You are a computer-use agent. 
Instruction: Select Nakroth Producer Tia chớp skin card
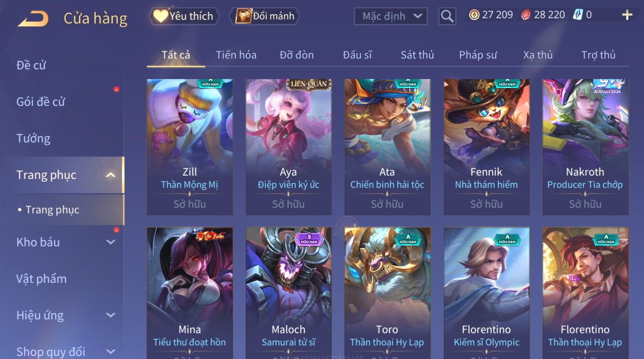[585, 147]
